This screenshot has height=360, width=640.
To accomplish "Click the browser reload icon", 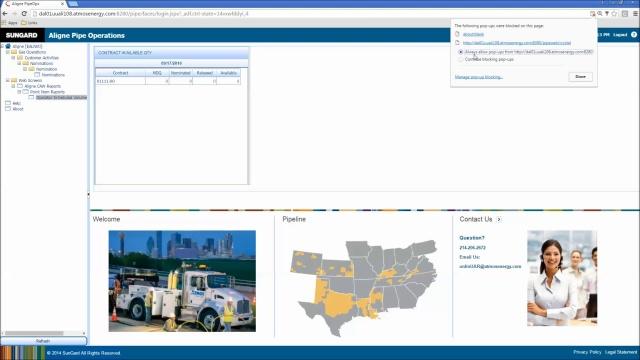I will (24, 13).
